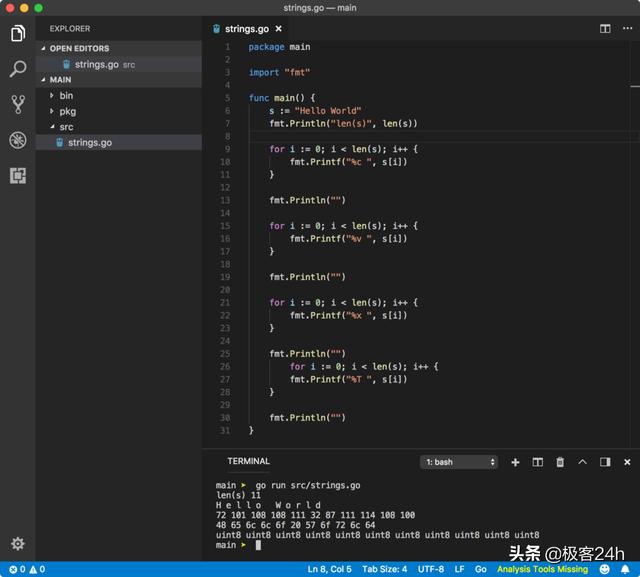Click the 's := "Hello World"' line

(x=315, y=111)
